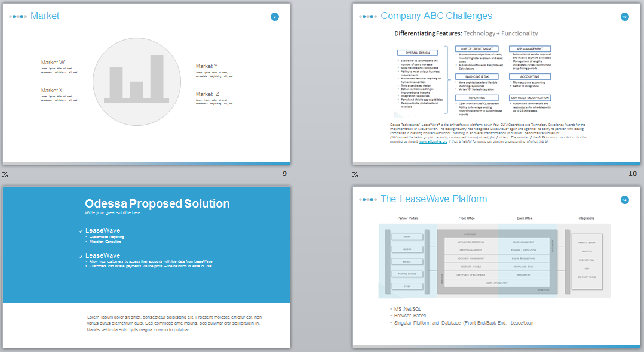Click the 'Odessa Proposed Solution' heading
This screenshot has width=644, height=352.
(x=157, y=203)
